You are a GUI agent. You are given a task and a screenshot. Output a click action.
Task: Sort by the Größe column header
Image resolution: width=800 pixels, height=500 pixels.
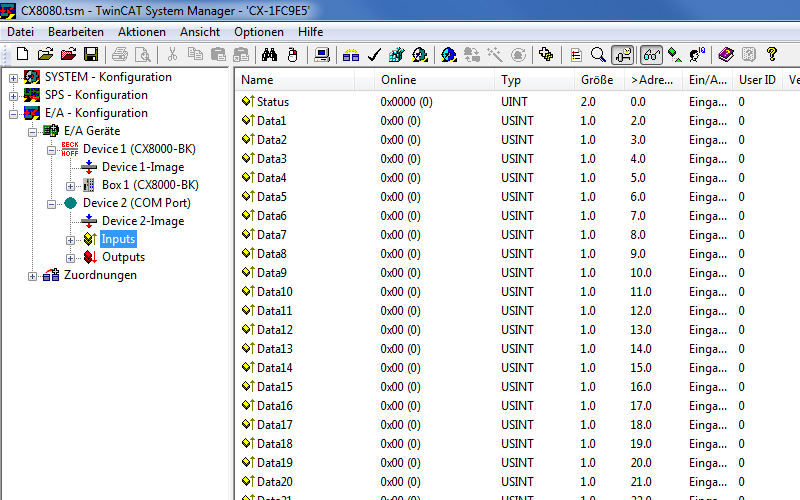[599, 80]
